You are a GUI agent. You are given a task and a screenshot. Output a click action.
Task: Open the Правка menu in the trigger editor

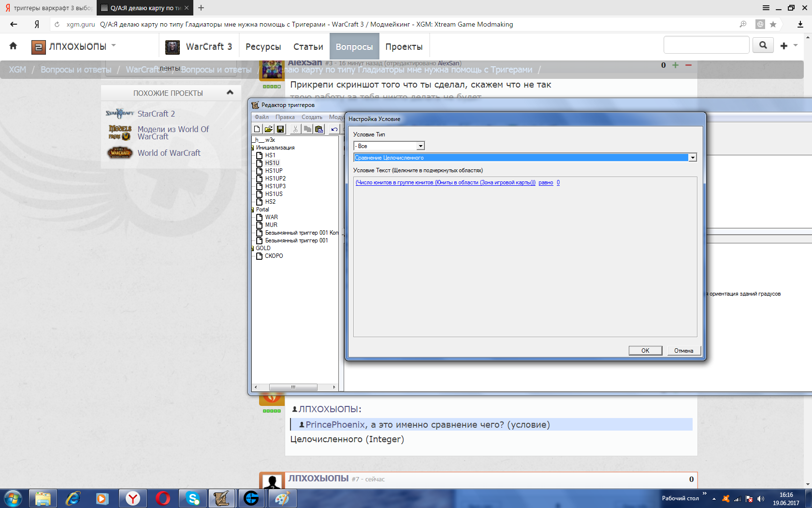point(285,117)
